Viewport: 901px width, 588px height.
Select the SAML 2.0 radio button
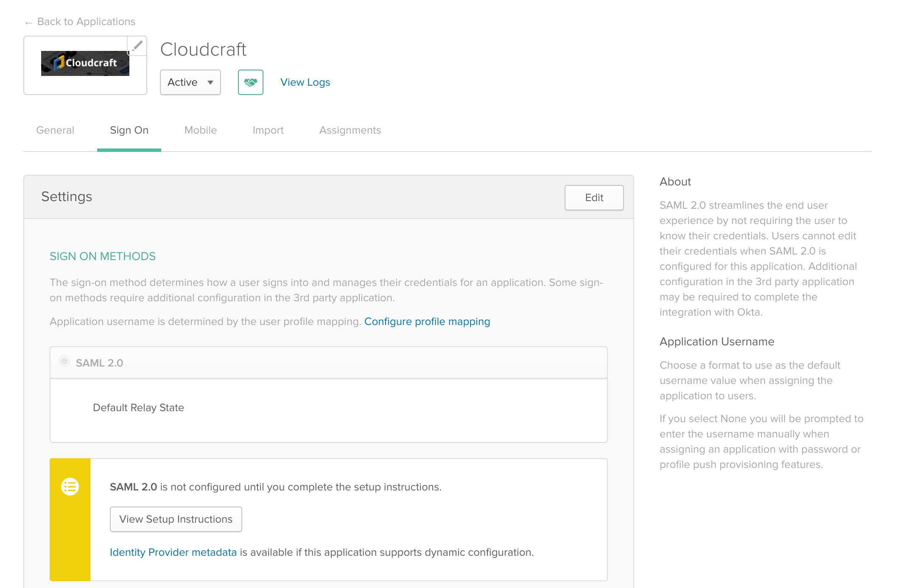(64, 361)
